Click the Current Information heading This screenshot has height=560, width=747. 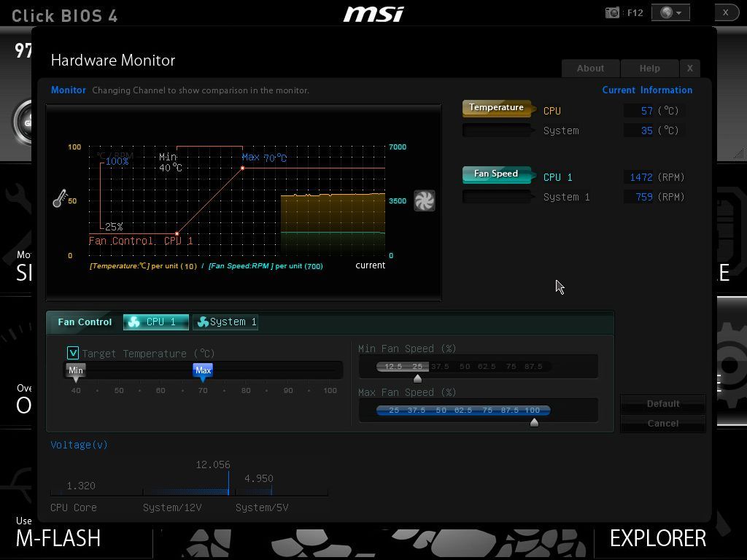tap(647, 90)
